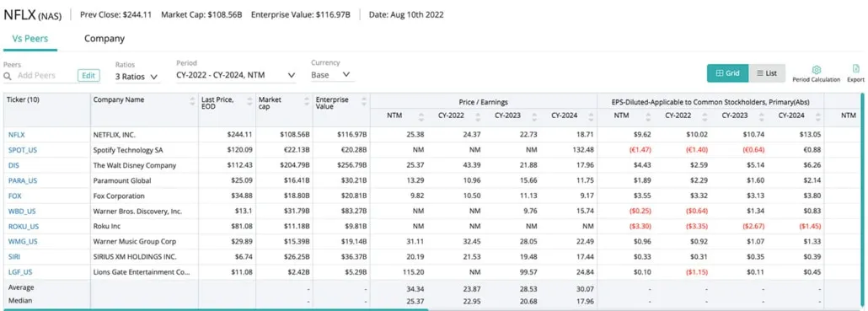
Task: Click the Spotify Technology SA company cell
Action: click(x=128, y=150)
